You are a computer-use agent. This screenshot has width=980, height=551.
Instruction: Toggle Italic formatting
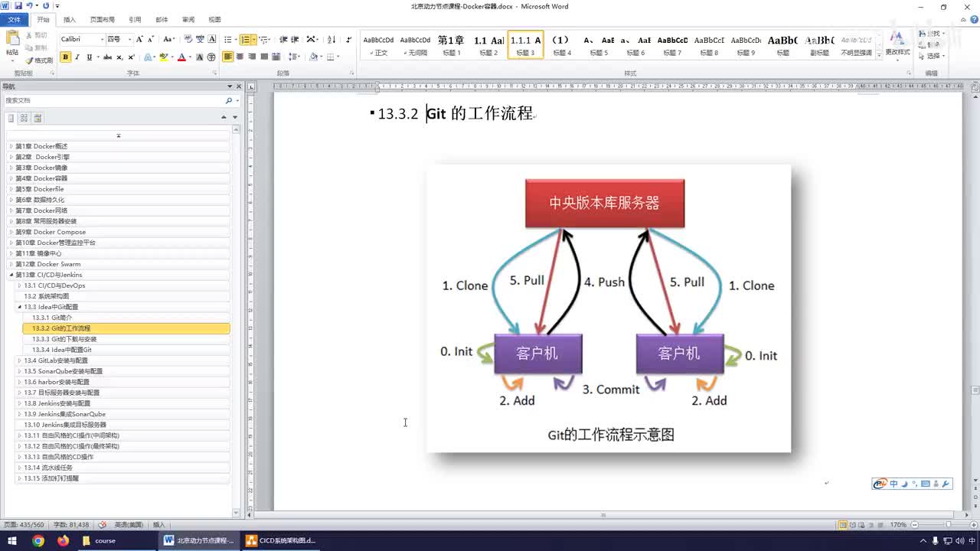(77, 57)
